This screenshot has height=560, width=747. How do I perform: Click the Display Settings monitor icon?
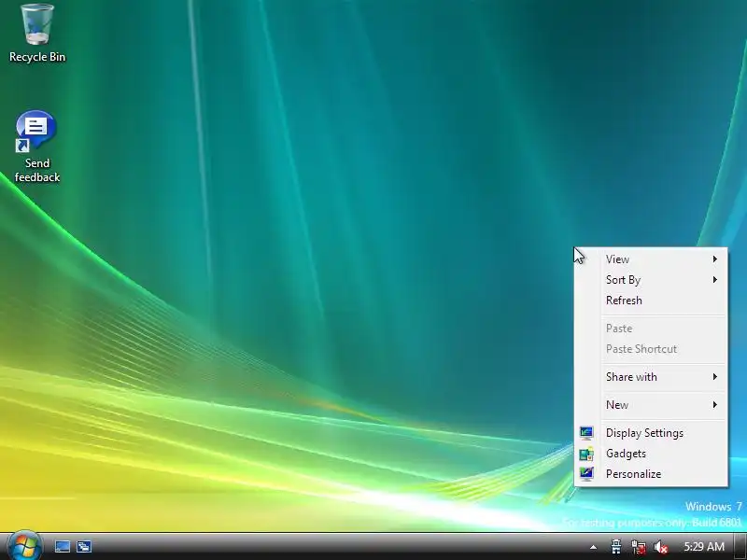(586, 433)
